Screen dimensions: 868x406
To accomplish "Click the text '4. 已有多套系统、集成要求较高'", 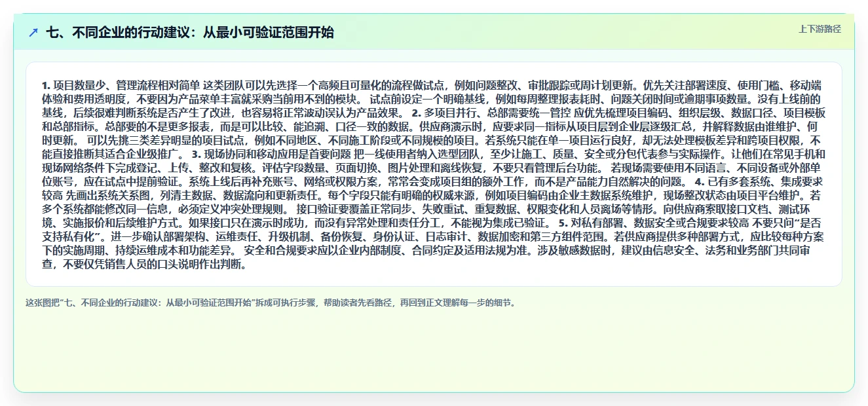I will pos(433,189).
